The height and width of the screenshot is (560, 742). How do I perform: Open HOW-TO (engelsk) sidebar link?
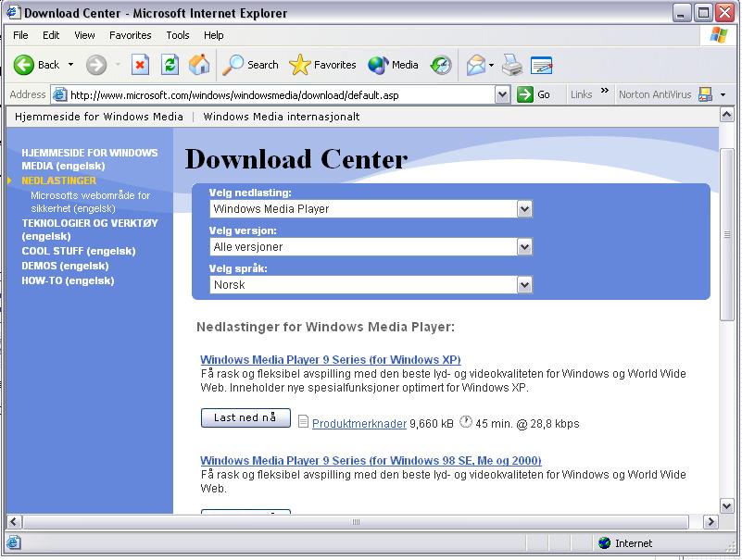[68, 280]
